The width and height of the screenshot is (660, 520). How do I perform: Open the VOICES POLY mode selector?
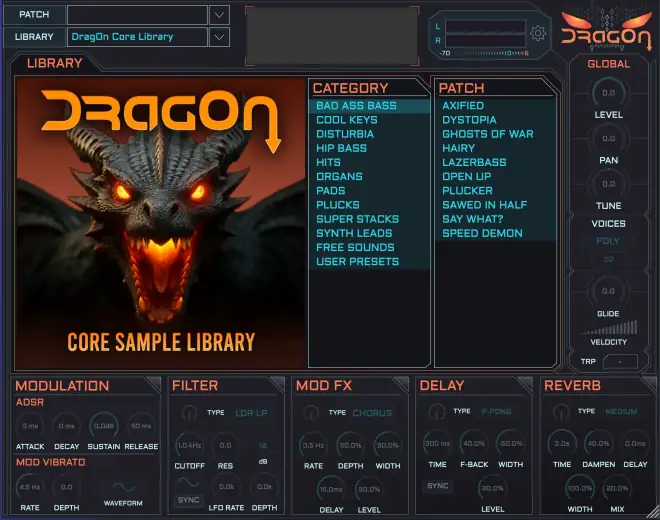(608, 241)
